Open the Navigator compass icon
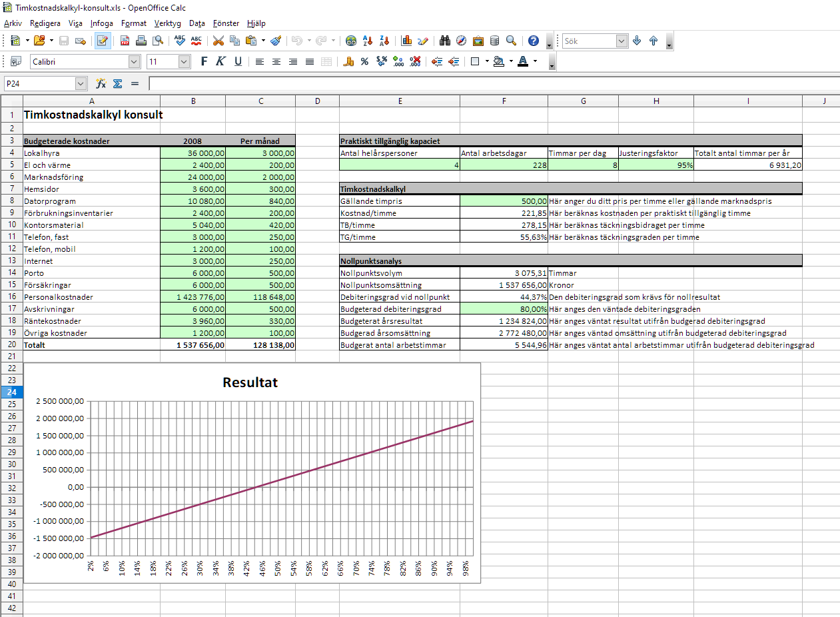840x617 pixels. 461,41
